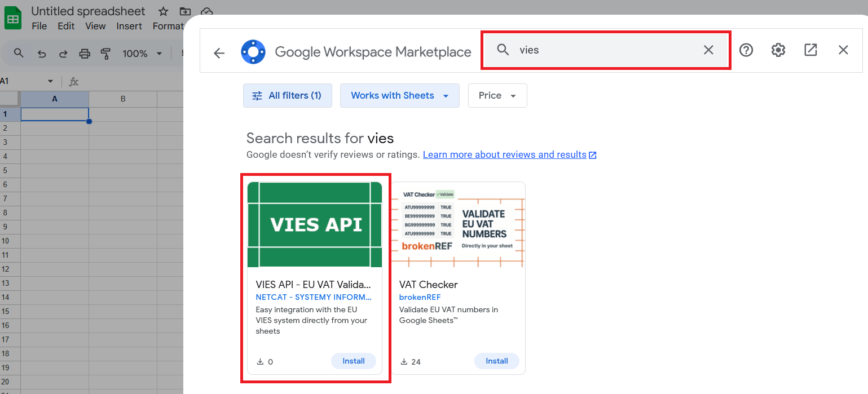
Task: Star the Untitled spreadsheet
Action: pos(163,11)
